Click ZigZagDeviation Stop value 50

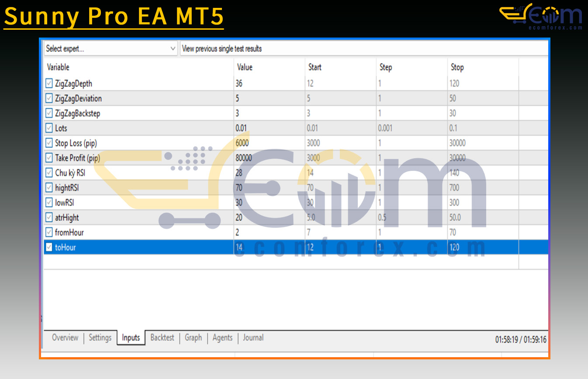pos(453,98)
